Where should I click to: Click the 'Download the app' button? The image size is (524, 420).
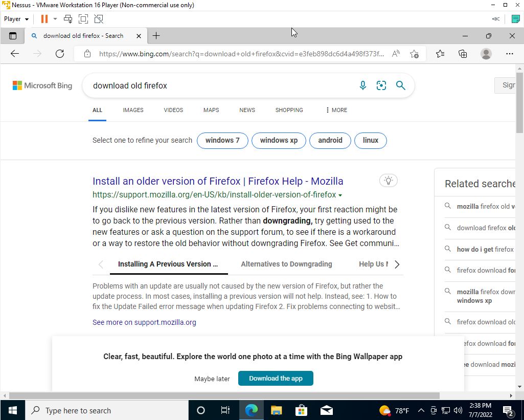click(276, 378)
